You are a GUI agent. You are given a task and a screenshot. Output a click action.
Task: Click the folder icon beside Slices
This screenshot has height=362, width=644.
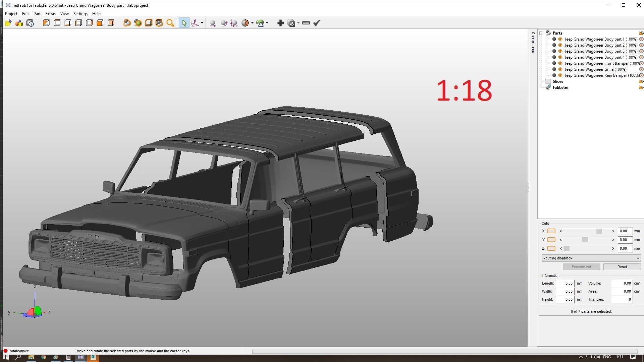(641, 81)
